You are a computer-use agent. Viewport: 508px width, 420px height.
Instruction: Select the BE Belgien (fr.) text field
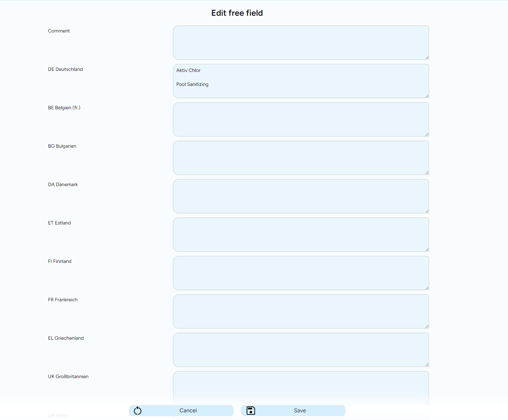(300, 119)
